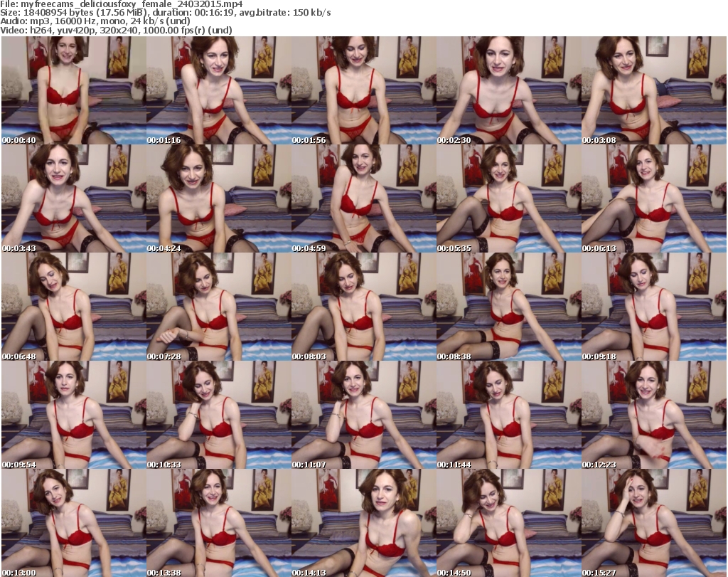The height and width of the screenshot is (577, 728).
Task: Select the frame stamped 00:07:28
Action: [x=219, y=307]
